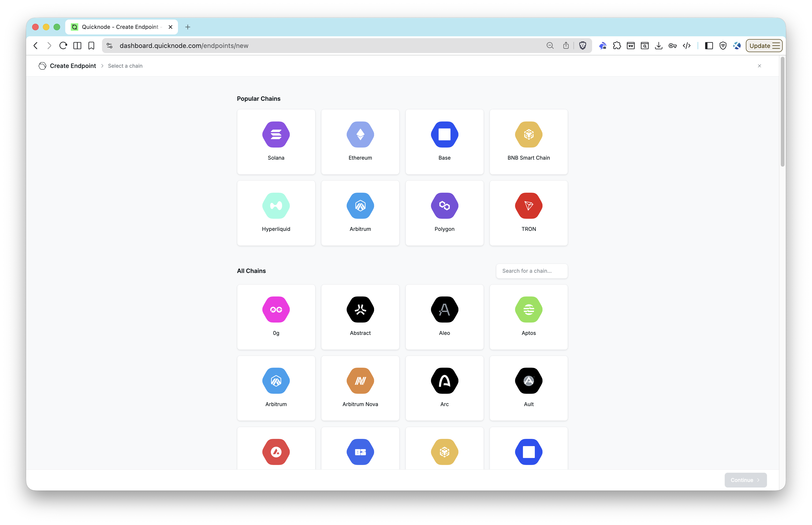Show browser downloads
Viewport: 812px width, 525px height.
(x=659, y=46)
